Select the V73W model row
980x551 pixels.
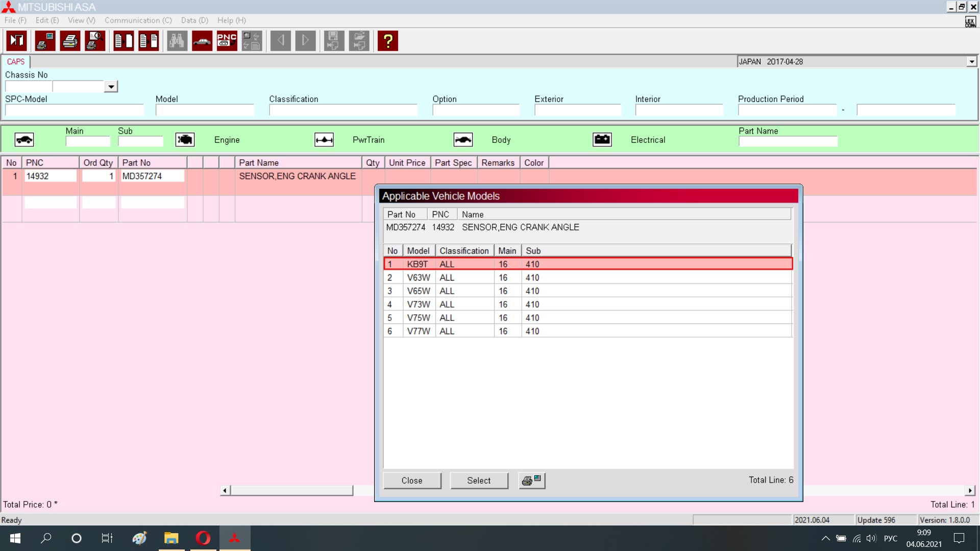point(587,305)
